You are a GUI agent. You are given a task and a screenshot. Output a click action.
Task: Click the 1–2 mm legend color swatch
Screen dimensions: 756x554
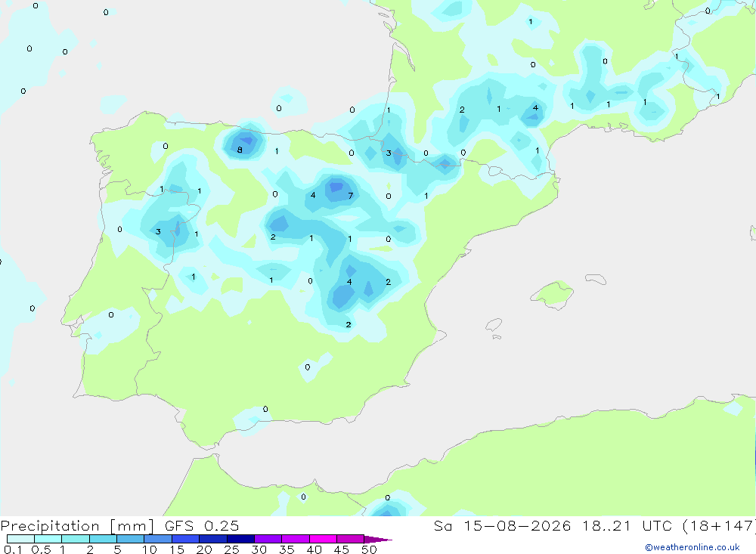(76, 539)
